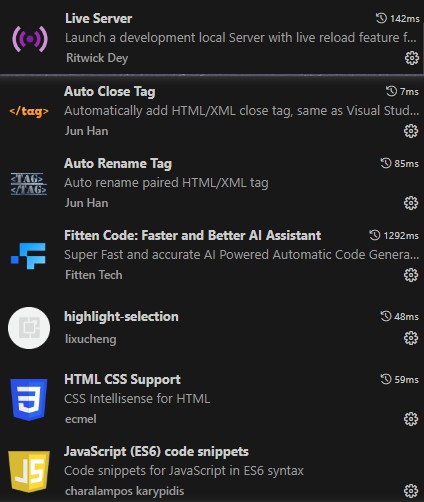This screenshot has width=424, height=502.
Task: Click the Fitten Code manage gear
Action: tap(411, 275)
